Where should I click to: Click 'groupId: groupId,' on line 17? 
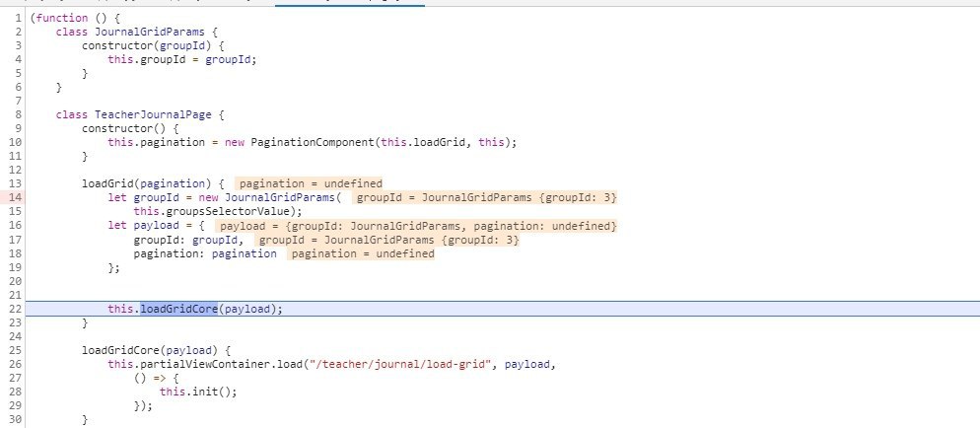pos(188,240)
